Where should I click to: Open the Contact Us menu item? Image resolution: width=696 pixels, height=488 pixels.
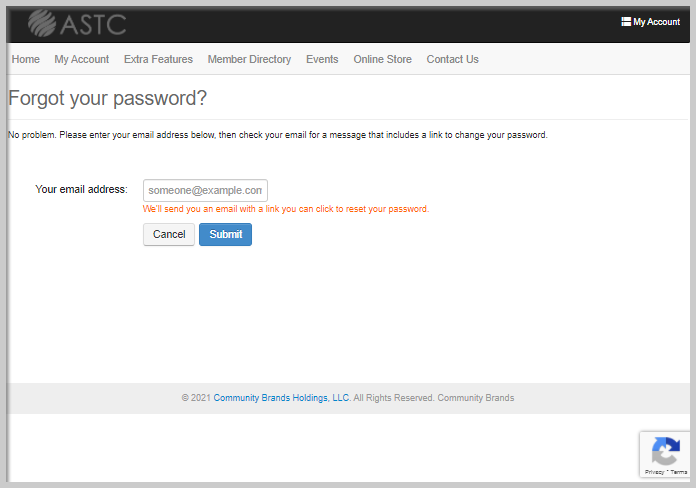pyautogui.click(x=453, y=59)
